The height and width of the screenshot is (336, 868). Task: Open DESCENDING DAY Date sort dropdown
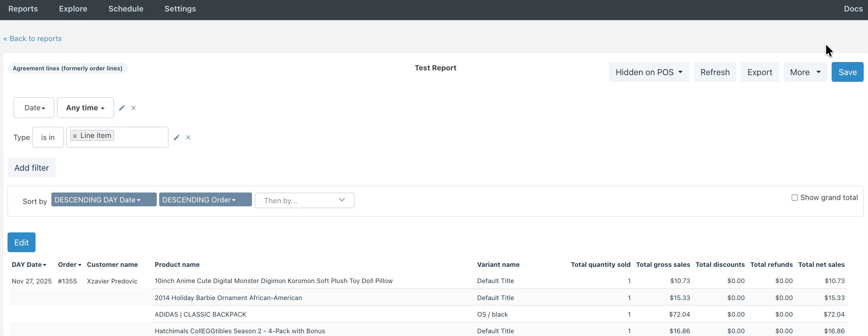click(104, 200)
